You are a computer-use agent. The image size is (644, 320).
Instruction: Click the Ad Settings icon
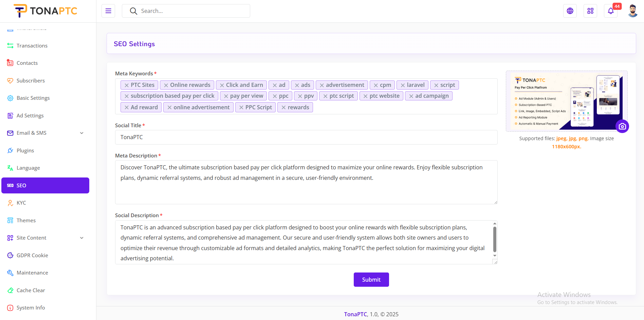pos(10,115)
